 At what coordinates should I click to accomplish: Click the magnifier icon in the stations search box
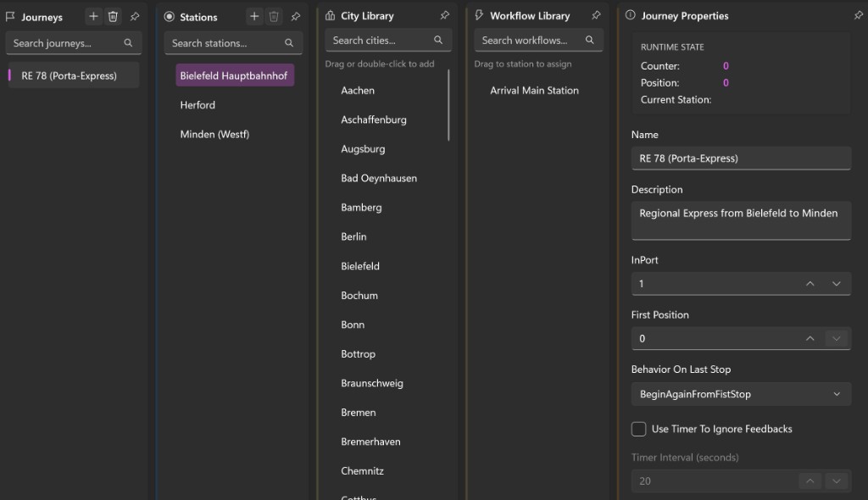tap(289, 42)
